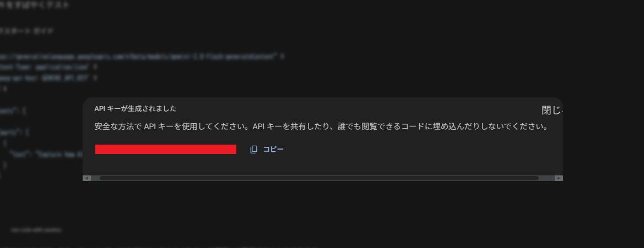Click the horizontal scrollbar thumb
644x248 pixels.
(319, 178)
